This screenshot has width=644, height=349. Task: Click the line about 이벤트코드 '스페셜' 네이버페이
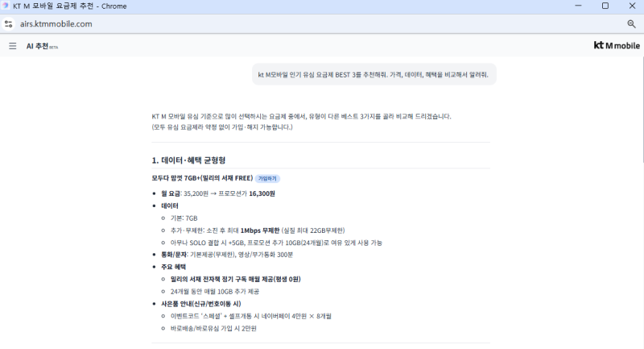coord(251,317)
